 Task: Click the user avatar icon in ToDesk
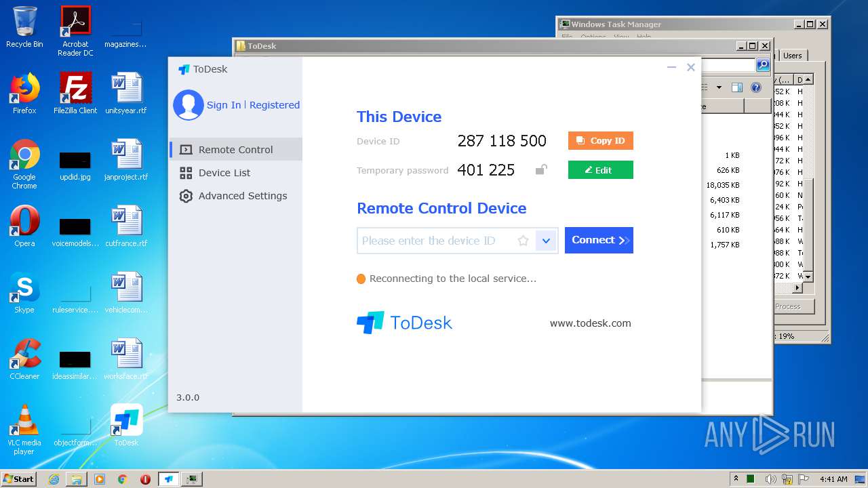[189, 105]
